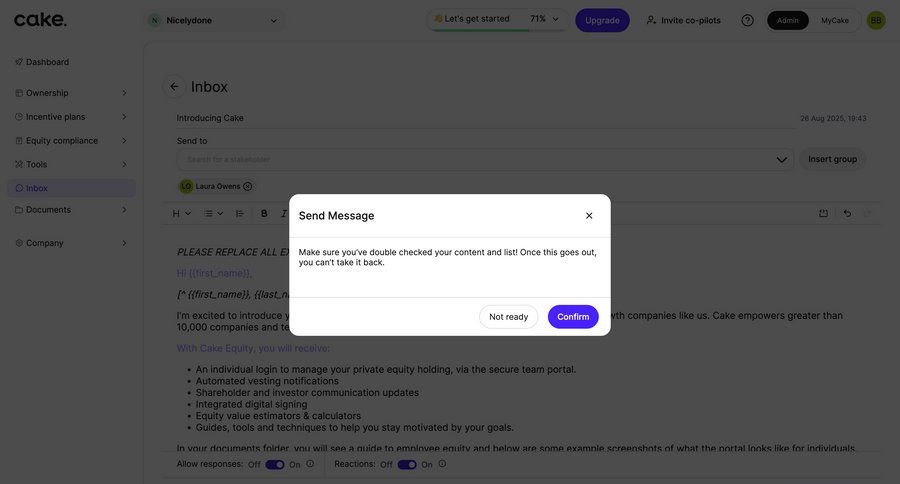Click the Not ready button
The image size is (900, 484).
coord(508,317)
